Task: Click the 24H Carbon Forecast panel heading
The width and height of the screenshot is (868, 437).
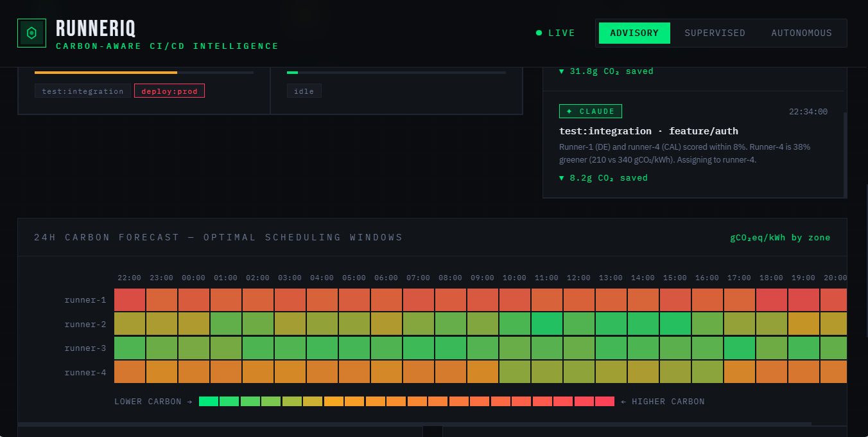Action: tap(218, 237)
